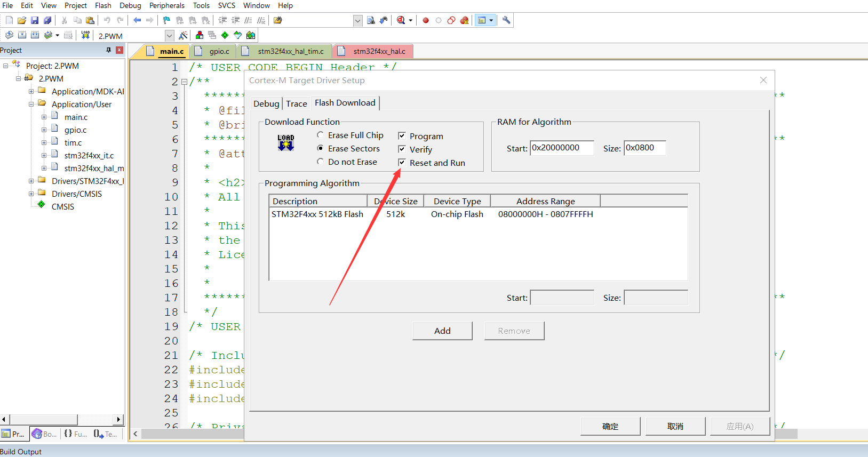Screen dimensions: 868x457
Task: Switch to the Books tab at bottom
Action: coord(45,434)
